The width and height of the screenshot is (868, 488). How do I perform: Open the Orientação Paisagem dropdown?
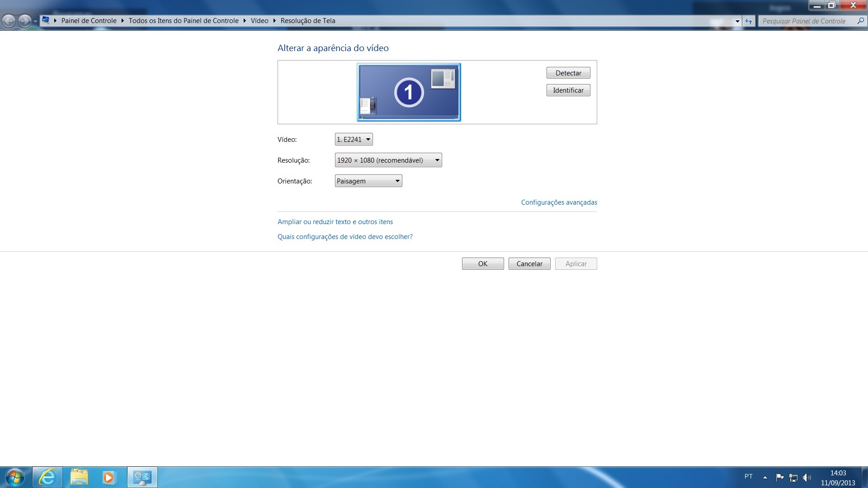click(368, 181)
